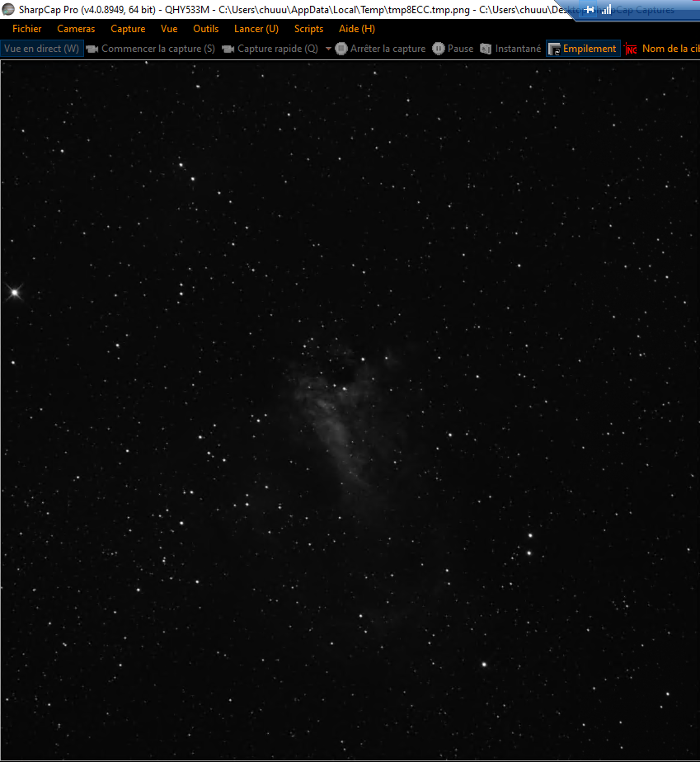Open the Cameras menu
This screenshot has width=700, height=762.
coord(76,29)
